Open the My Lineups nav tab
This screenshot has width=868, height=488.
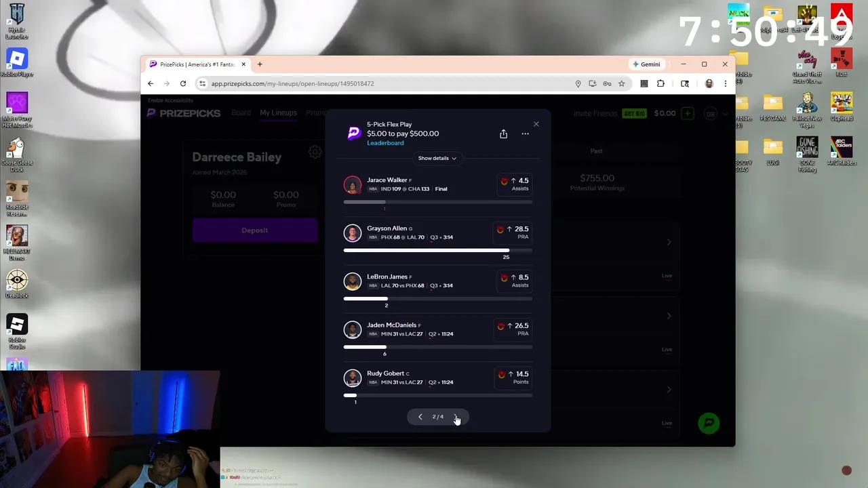point(278,113)
